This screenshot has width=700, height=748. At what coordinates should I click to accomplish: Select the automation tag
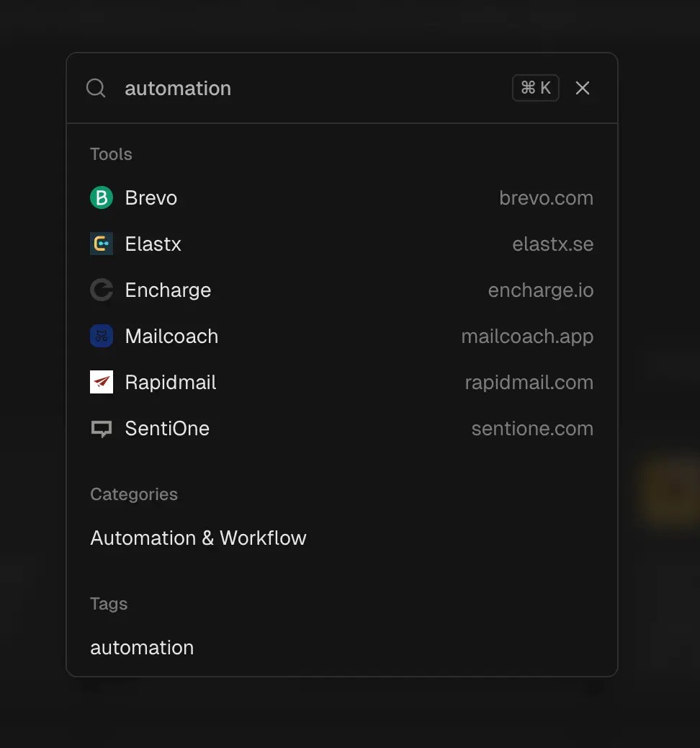(x=141, y=647)
